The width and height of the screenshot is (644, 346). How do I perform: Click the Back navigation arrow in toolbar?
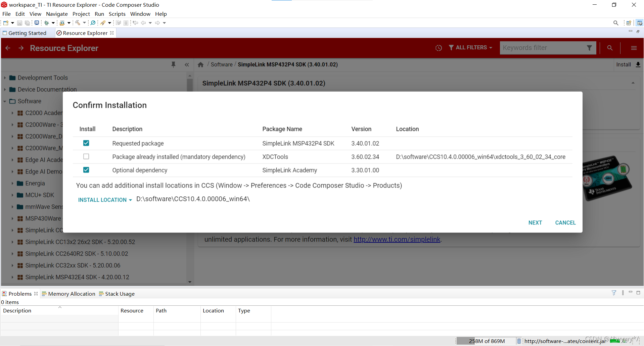click(143, 23)
